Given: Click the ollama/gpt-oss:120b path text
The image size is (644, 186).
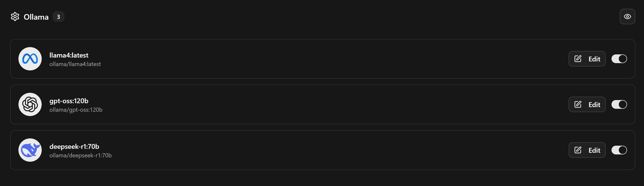Looking at the screenshot, I should pyautogui.click(x=76, y=110).
